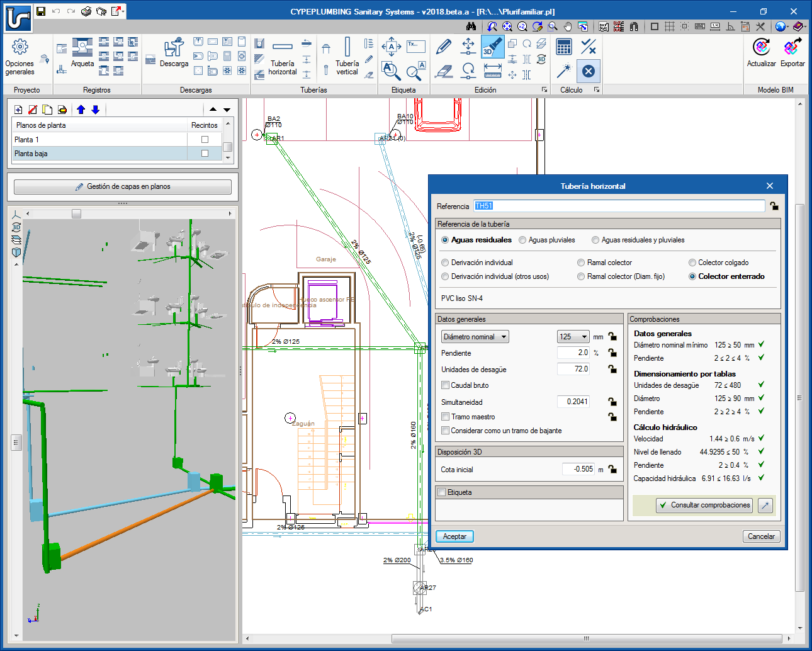Close the Tubería horizontal dialog
This screenshot has width=812, height=651.
coord(770,186)
